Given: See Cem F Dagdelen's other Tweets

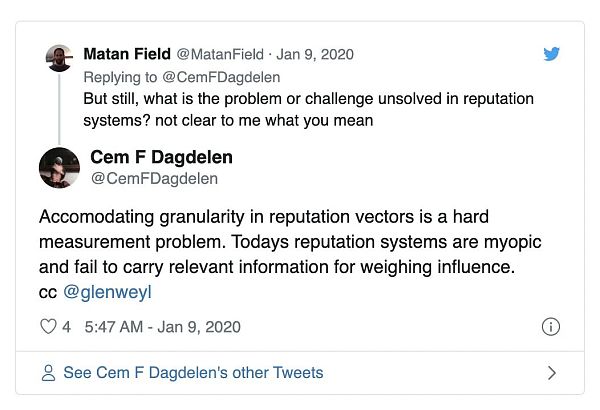Looking at the screenshot, I should point(193,373).
